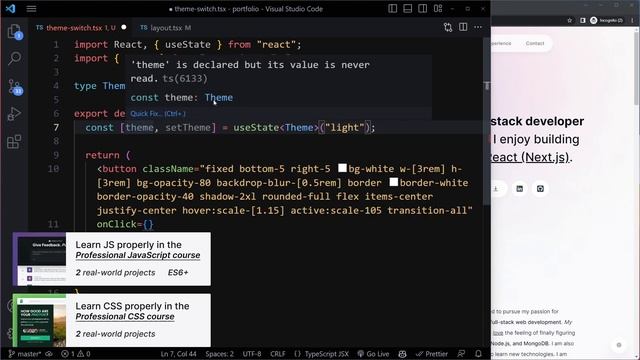640x360 pixels.
Task: Click the border-white color swatch in code
Action: click(393, 182)
